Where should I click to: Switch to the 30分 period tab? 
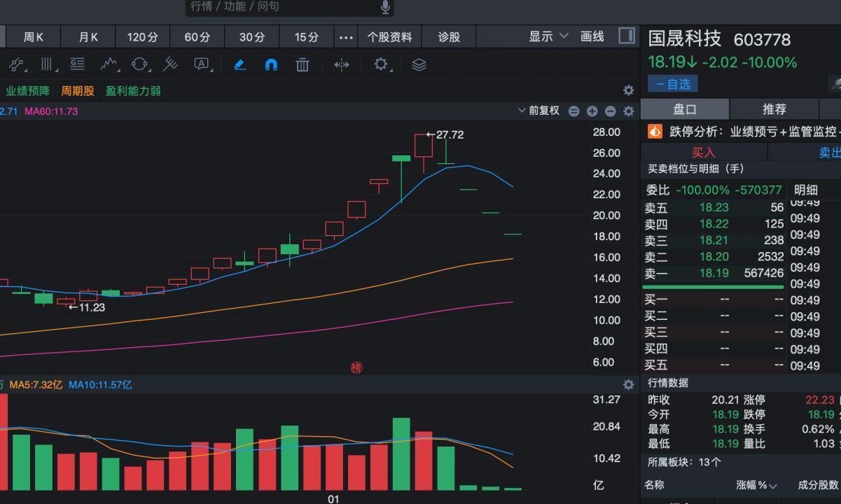(252, 37)
